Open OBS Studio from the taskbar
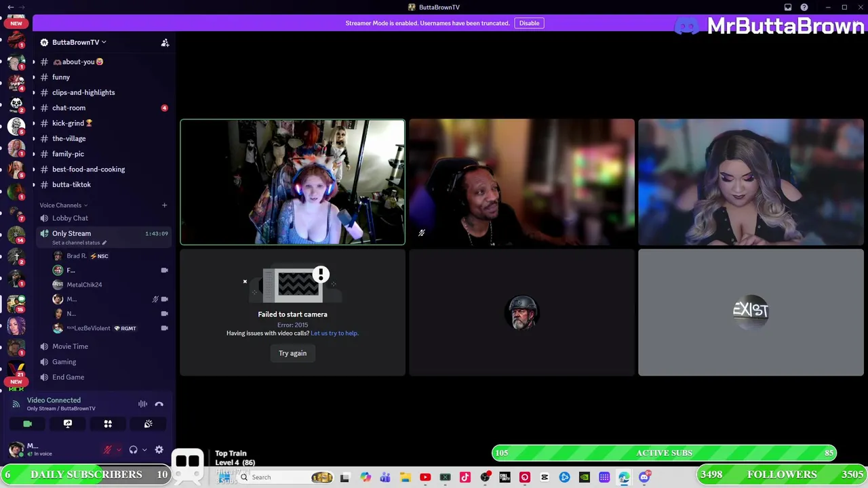The image size is (868, 488). (485, 477)
